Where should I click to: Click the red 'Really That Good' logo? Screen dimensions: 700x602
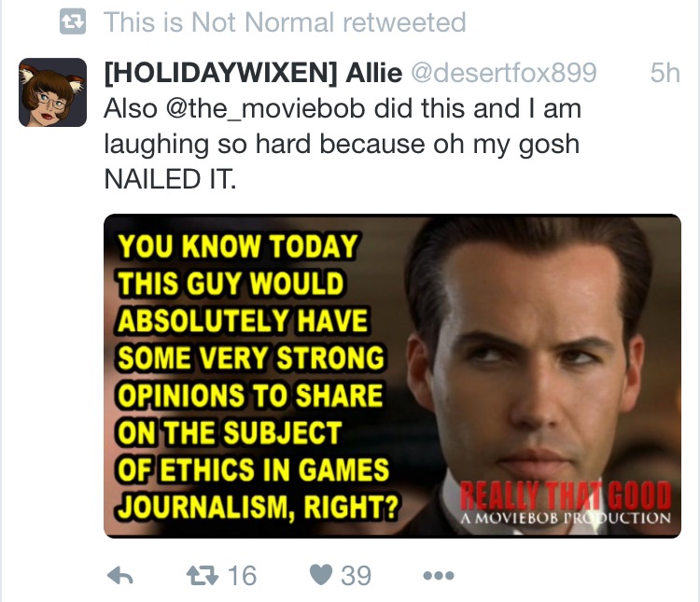click(566, 496)
